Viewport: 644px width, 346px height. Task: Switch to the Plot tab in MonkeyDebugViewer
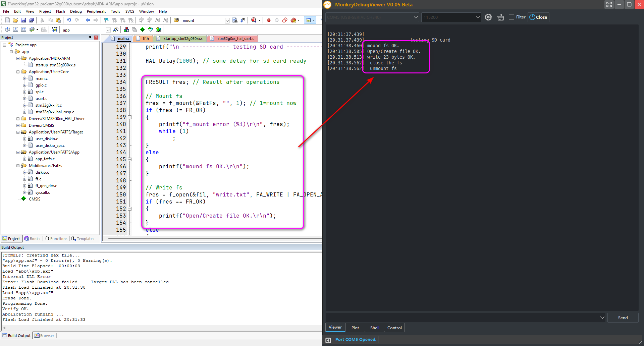[355, 328]
